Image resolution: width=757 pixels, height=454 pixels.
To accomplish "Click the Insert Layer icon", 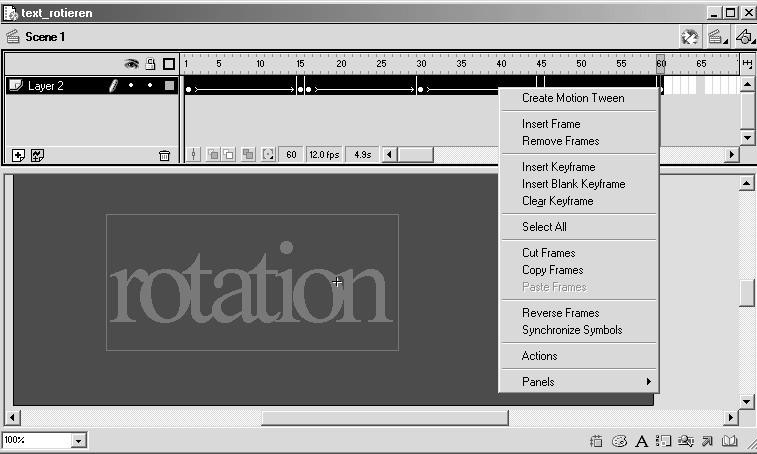I will pyautogui.click(x=18, y=156).
